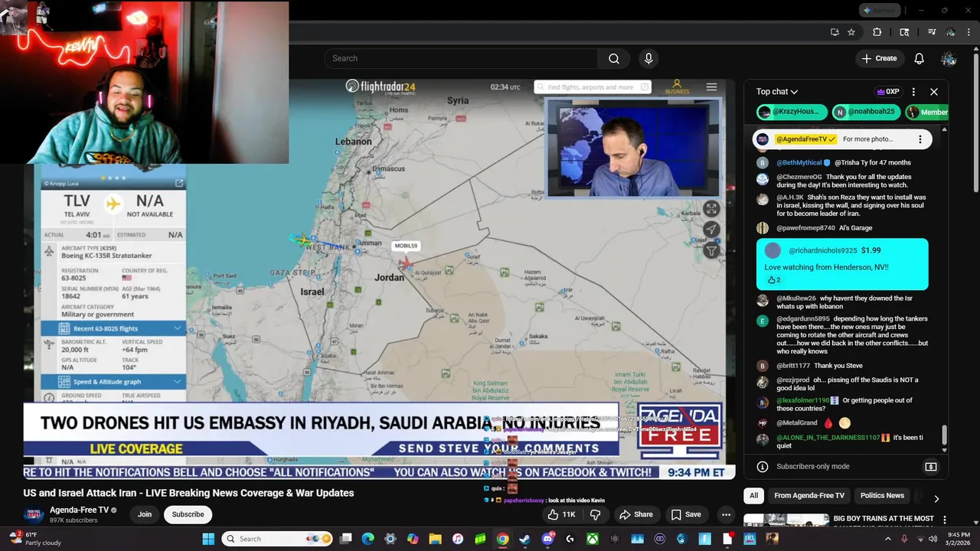
Task: Open Microsoft Edge from the taskbar
Action: tap(368, 539)
